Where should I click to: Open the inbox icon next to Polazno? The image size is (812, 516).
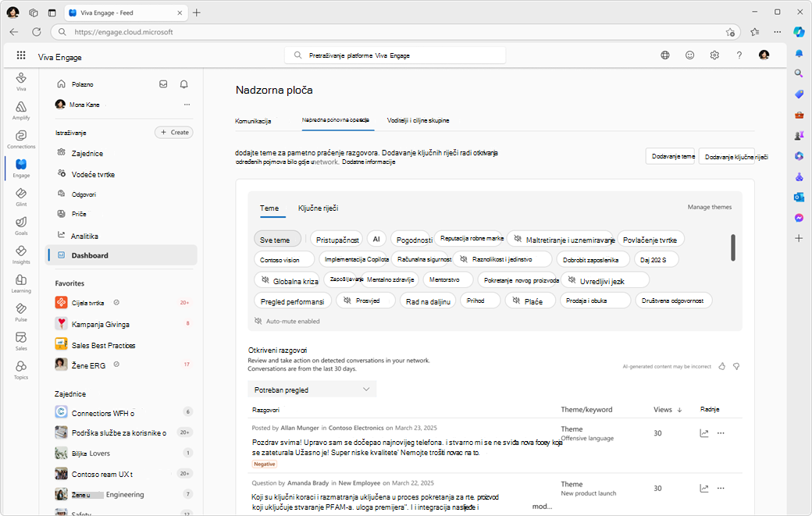point(163,84)
